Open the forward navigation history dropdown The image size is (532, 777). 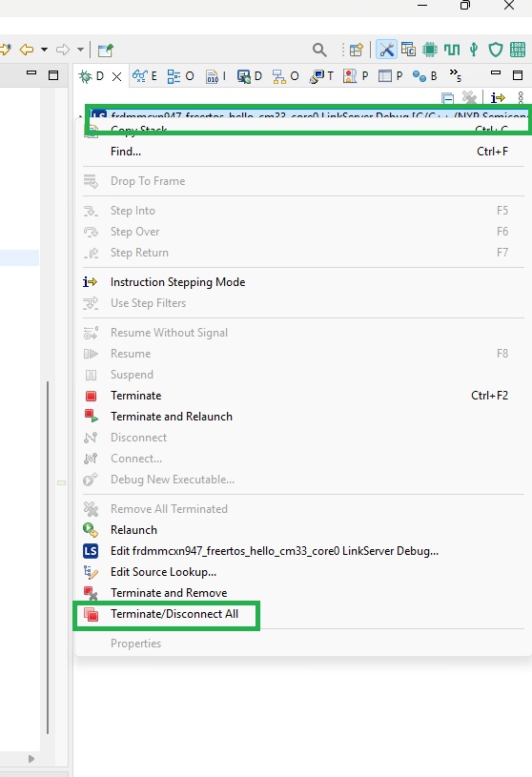[x=80, y=50]
